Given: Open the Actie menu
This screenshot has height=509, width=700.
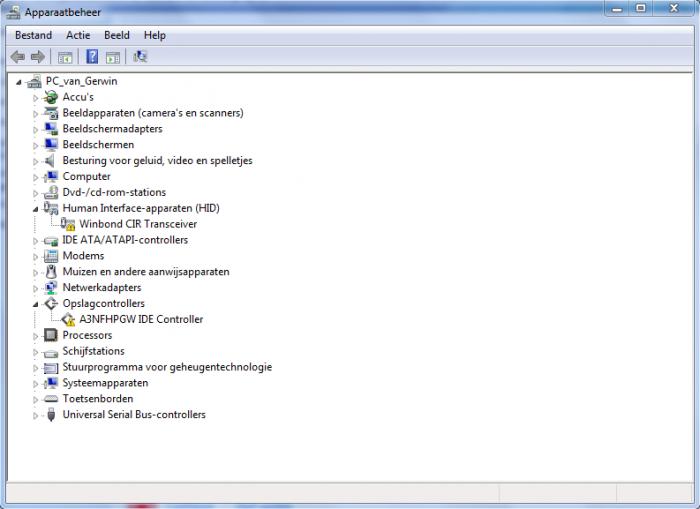Looking at the screenshot, I should [78, 35].
